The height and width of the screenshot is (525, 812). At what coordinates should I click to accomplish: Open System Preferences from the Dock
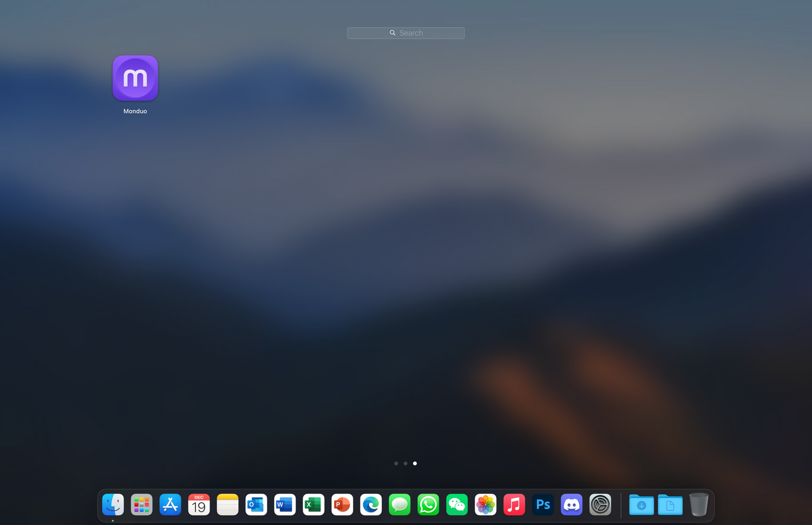(x=601, y=504)
